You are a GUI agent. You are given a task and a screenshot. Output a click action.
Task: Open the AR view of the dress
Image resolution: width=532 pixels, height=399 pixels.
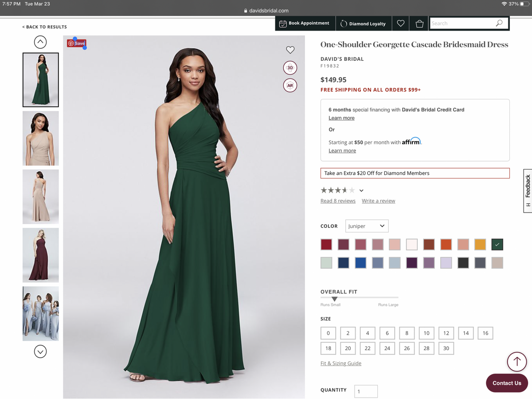coord(290,85)
